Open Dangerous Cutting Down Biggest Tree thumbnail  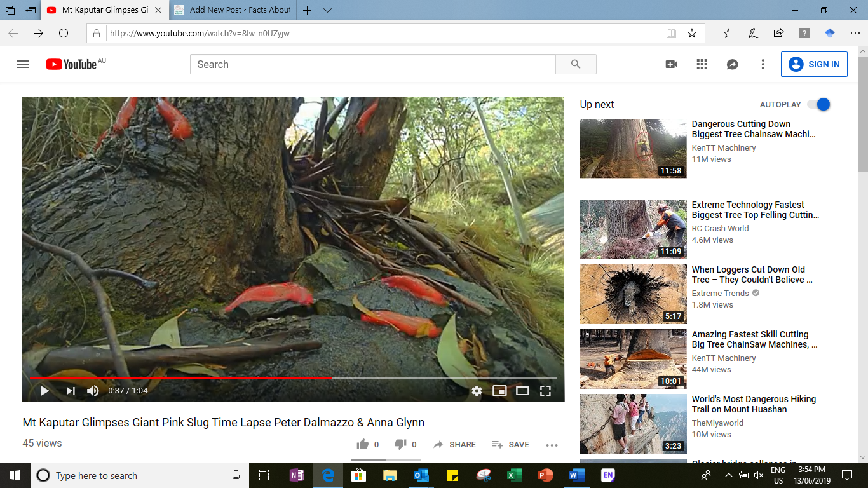coord(633,148)
